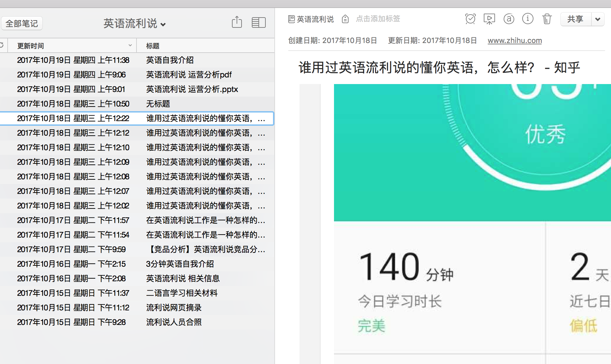Viewport: 611px width, 364px height.
Task: Click the 点击添加标签 tag field
Action: [378, 19]
